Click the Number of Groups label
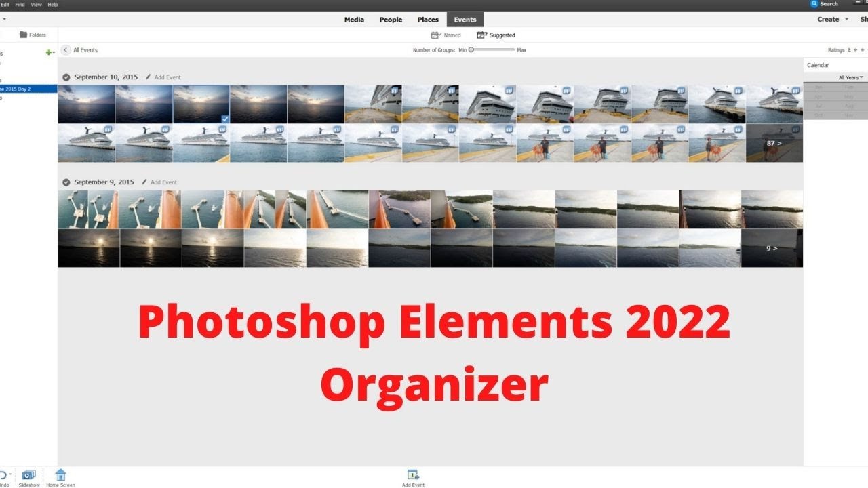The width and height of the screenshot is (868, 488). pos(434,50)
